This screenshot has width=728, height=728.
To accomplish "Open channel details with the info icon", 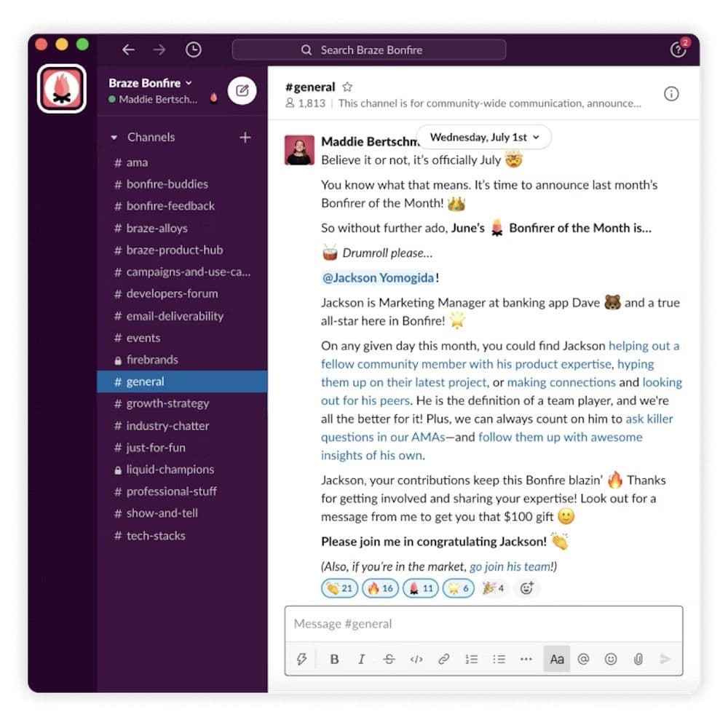I will (671, 93).
